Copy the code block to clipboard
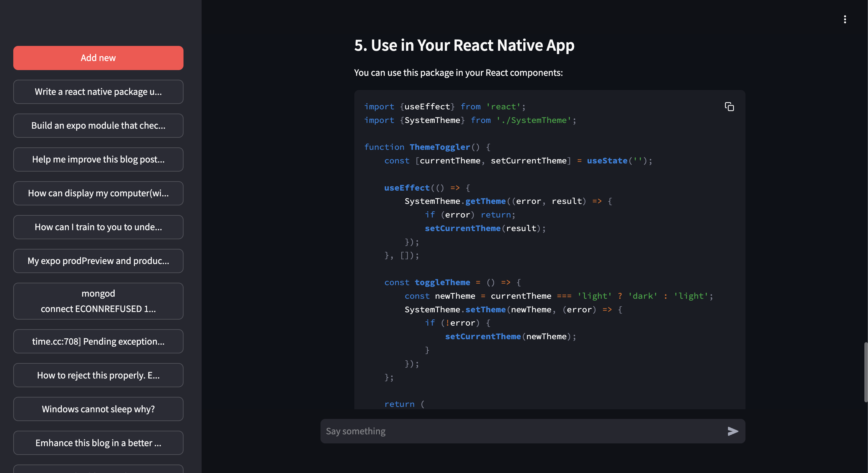The image size is (868, 473). click(x=729, y=107)
